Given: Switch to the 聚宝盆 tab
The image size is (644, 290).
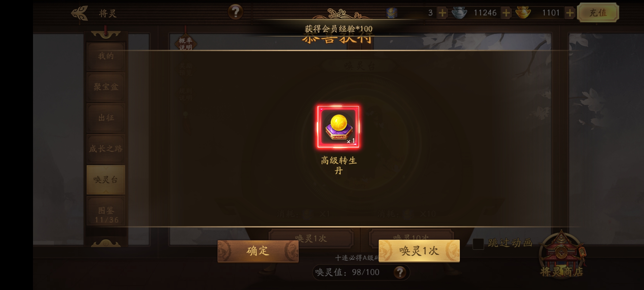Looking at the screenshot, I should pyautogui.click(x=106, y=87).
